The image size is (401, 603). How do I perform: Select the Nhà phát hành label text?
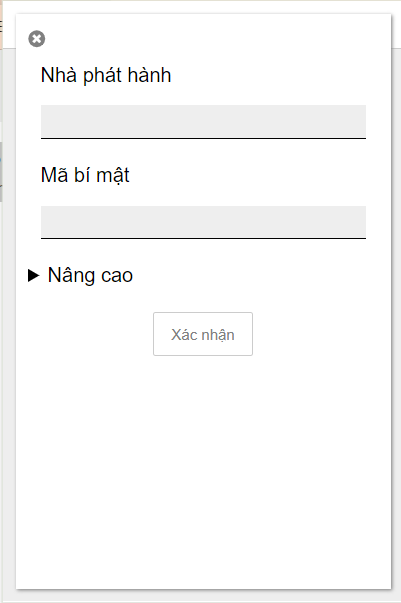coord(106,75)
